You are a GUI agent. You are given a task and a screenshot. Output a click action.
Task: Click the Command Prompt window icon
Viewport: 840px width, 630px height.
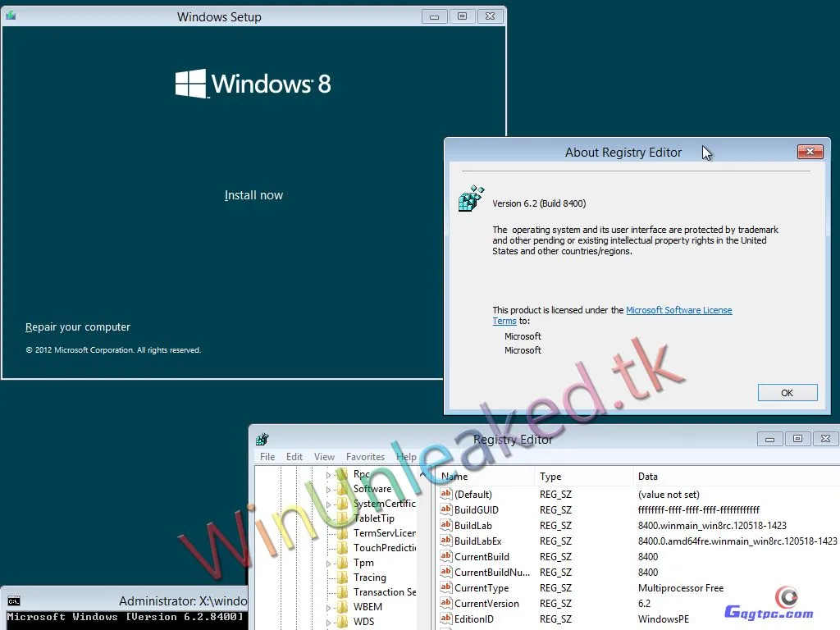(x=13, y=601)
